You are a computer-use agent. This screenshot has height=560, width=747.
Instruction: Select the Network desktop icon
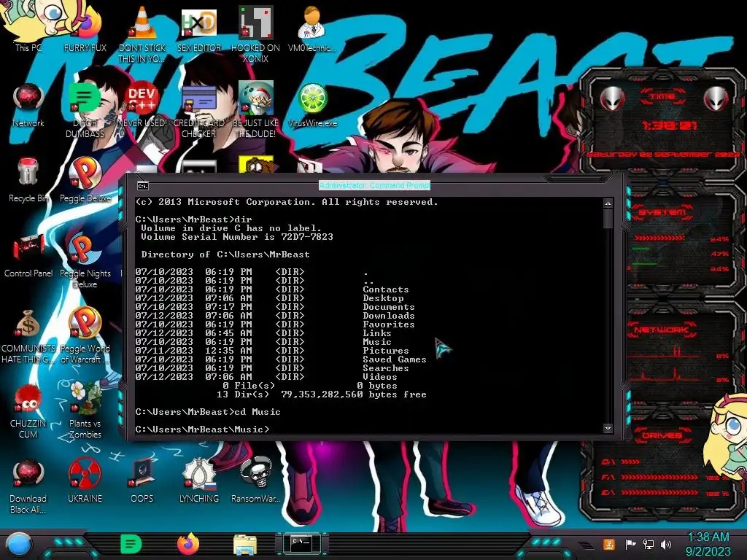28,105
